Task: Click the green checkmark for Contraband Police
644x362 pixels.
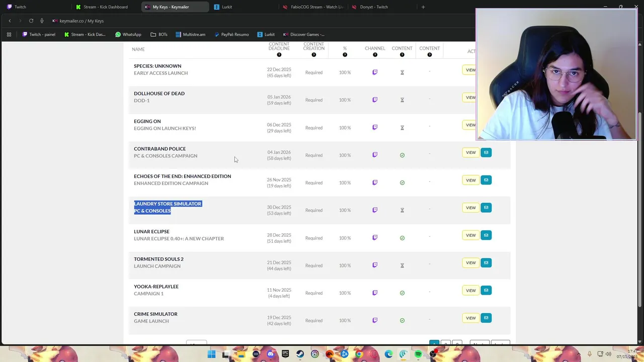Action: pos(402,155)
